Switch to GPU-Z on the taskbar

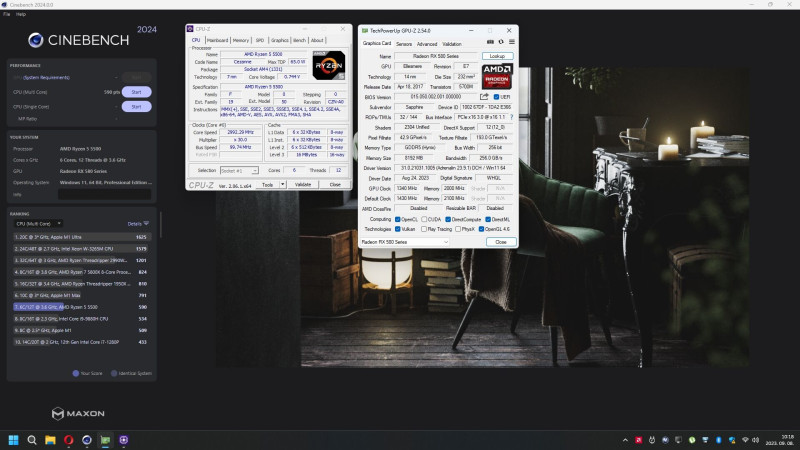(105, 440)
